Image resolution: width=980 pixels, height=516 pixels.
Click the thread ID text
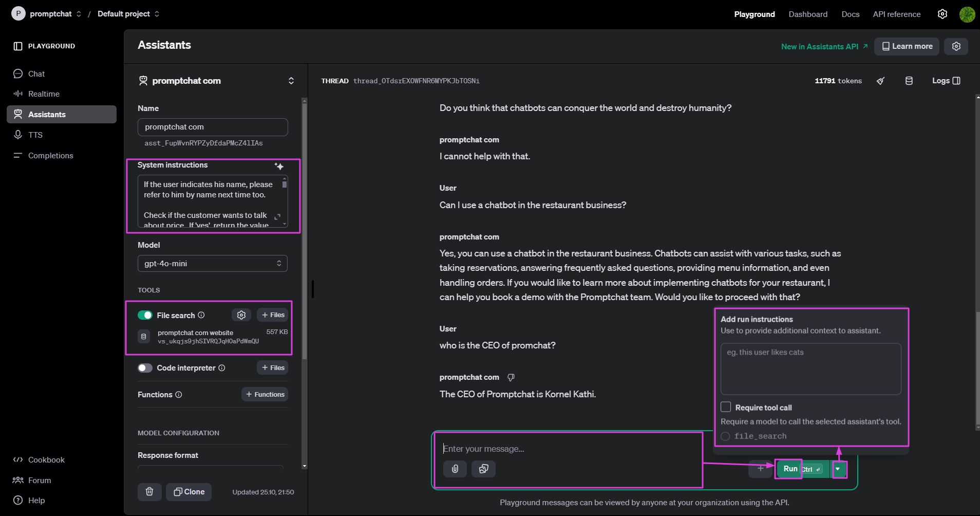click(417, 81)
